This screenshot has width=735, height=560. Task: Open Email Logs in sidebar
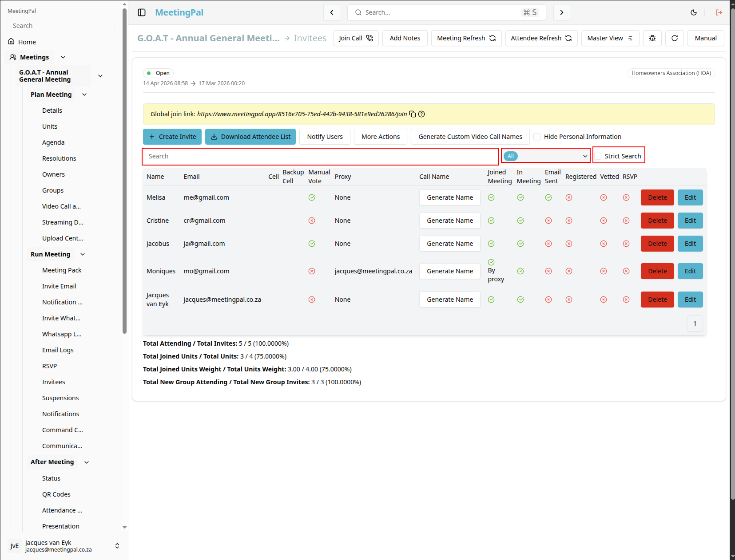pyautogui.click(x=58, y=350)
